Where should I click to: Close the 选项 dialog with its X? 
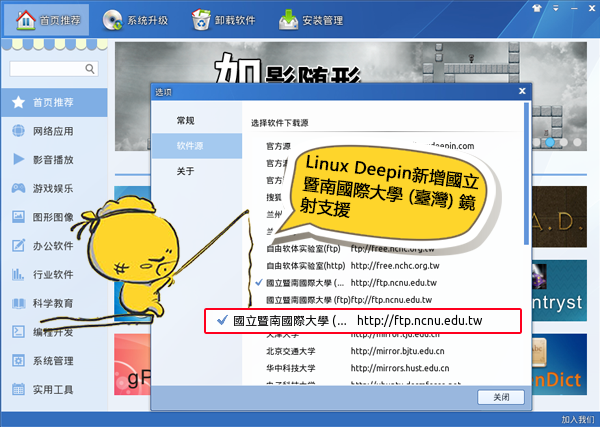(x=522, y=91)
